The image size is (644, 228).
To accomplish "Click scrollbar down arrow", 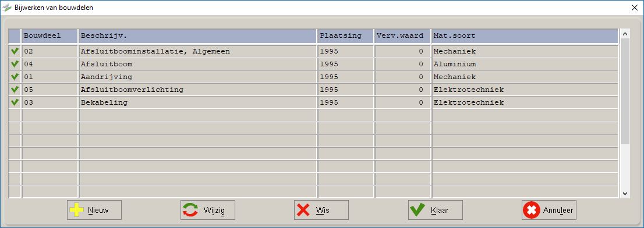I will point(625,193).
